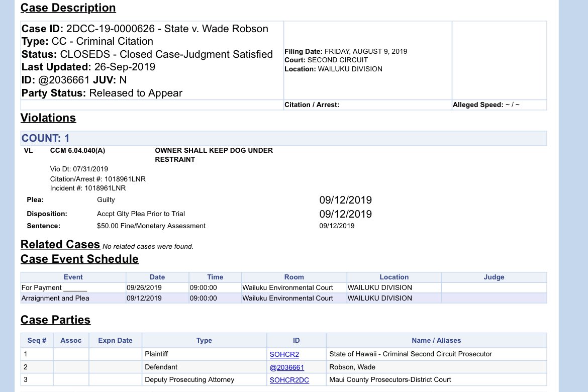Click the Location column header
Screen dimensions: 588x392
click(x=394, y=277)
